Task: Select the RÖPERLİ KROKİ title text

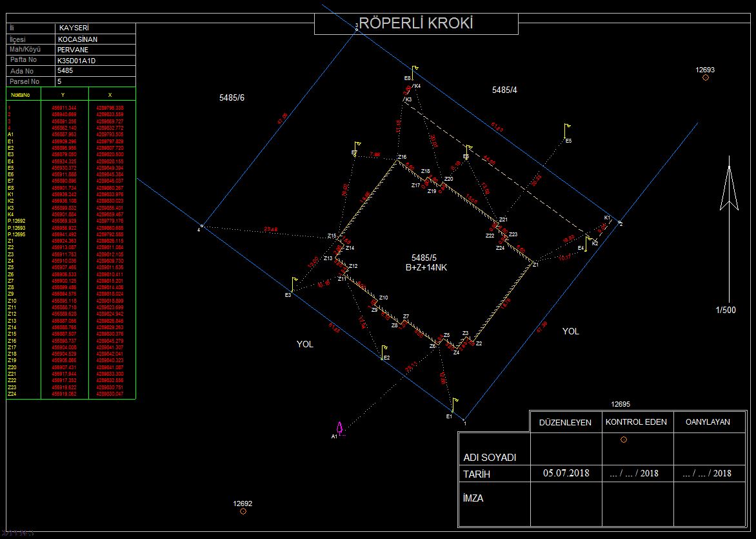Action: 416,23
